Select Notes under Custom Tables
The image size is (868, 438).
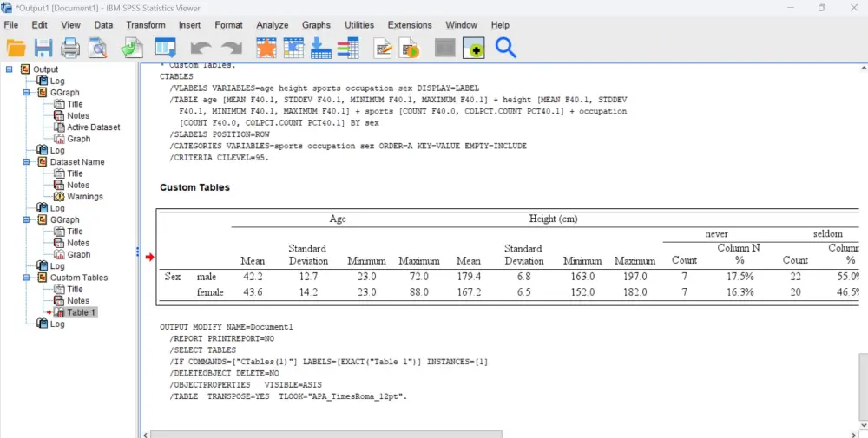tap(78, 301)
